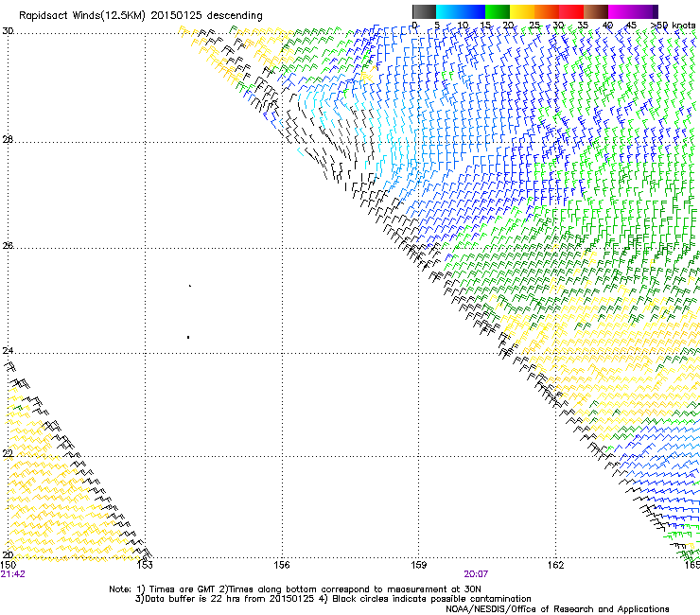Click the latitude label 26
The width and height of the screenshot is (700, 615).
tap(8, 245)
